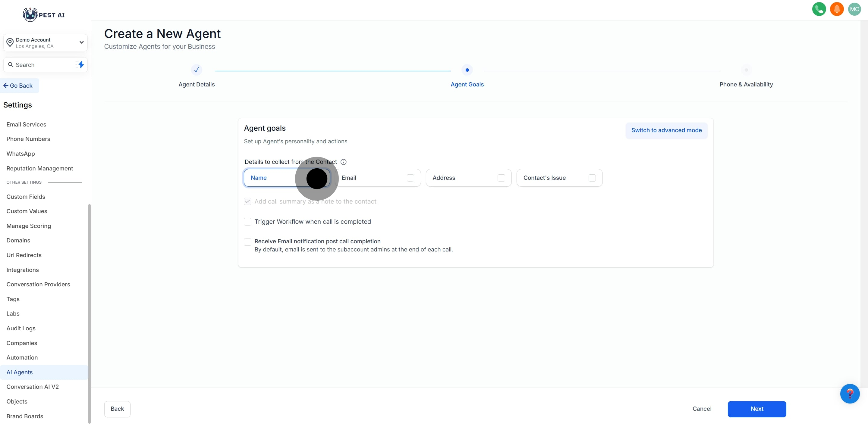
Task: Open the orange notifications bell
Action: click(x=837, y=9)
